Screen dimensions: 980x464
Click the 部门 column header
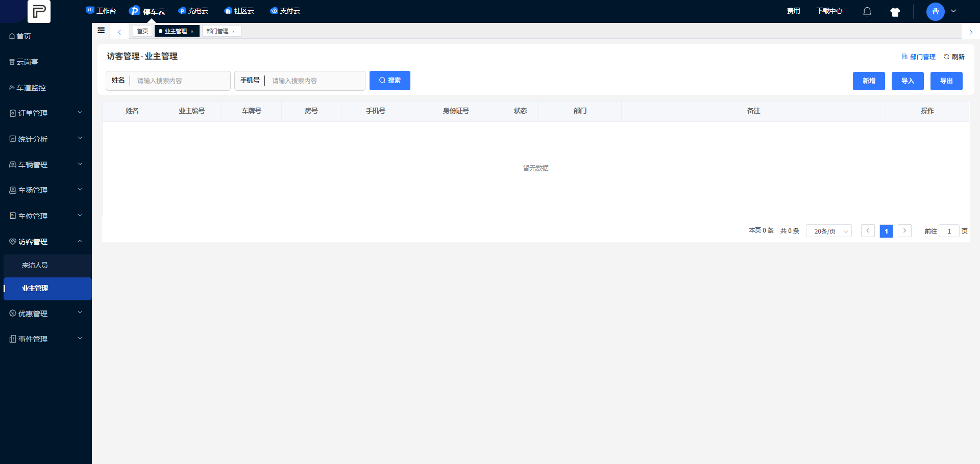click(x=580, y=111)
